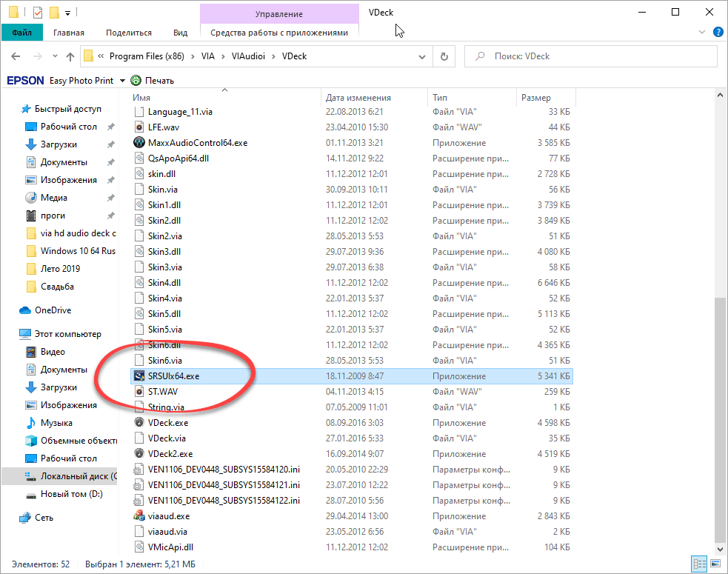Click the Help question mark icon
The image size is (728, 574).
click(718, 33)
